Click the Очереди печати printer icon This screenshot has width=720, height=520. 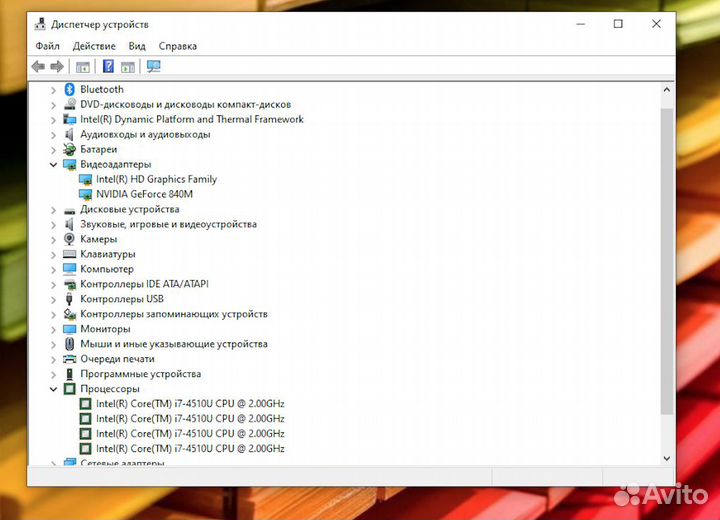click(69, 359)
